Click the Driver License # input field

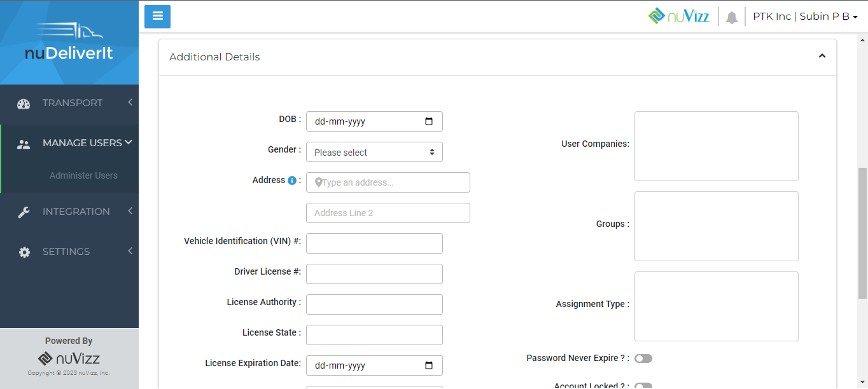374,274
